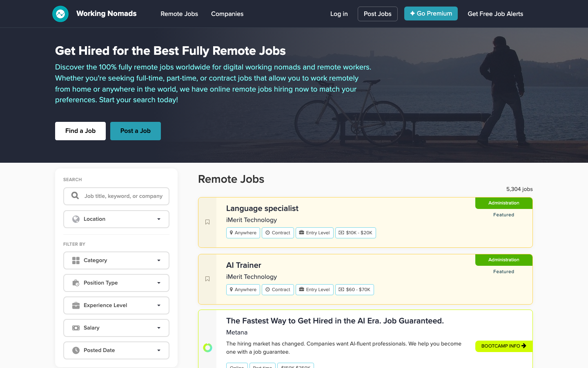This screenshot has width=588, height=368.
Task: Open the Posted Date dropdown
Action: [x=116, y=350]
